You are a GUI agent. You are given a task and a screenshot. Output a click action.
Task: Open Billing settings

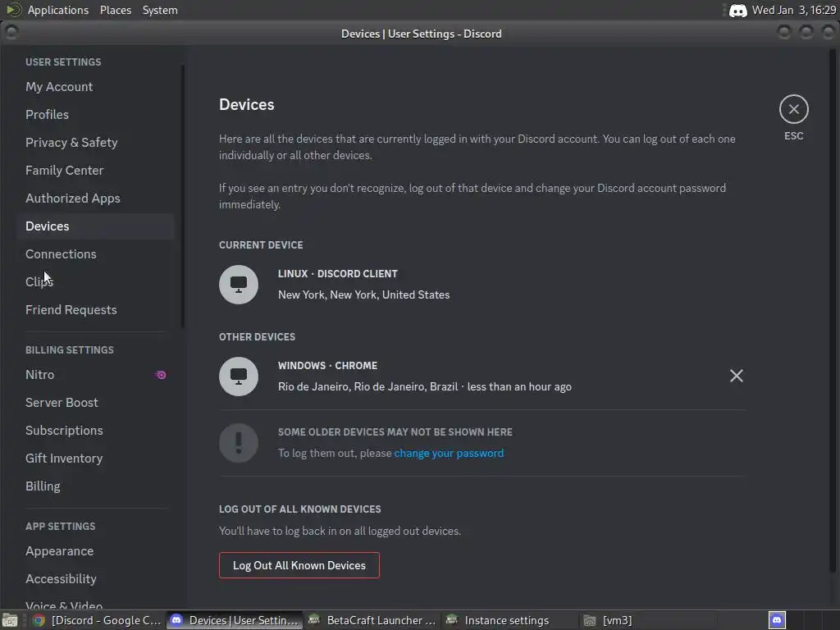[95, 486]
